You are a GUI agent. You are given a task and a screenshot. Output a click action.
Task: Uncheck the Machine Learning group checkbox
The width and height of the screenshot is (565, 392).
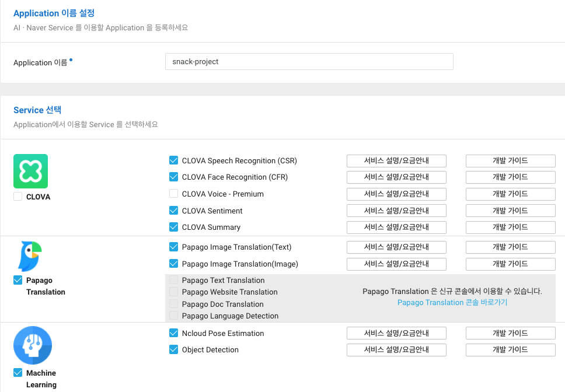pyautogui.click(x=18, y=373)
